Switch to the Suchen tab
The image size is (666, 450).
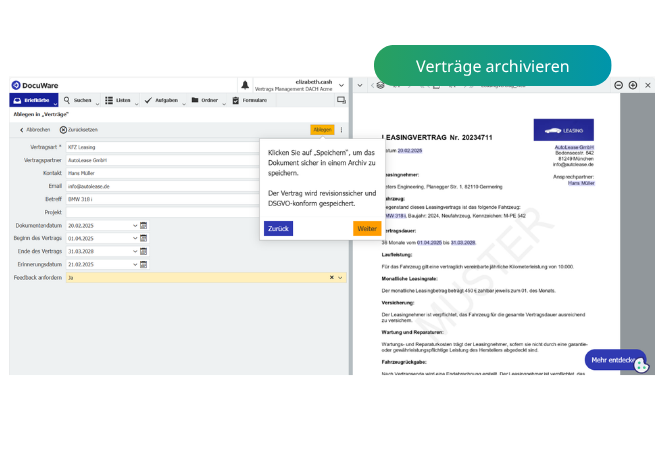pyautogui.click(x=78, y=100)
